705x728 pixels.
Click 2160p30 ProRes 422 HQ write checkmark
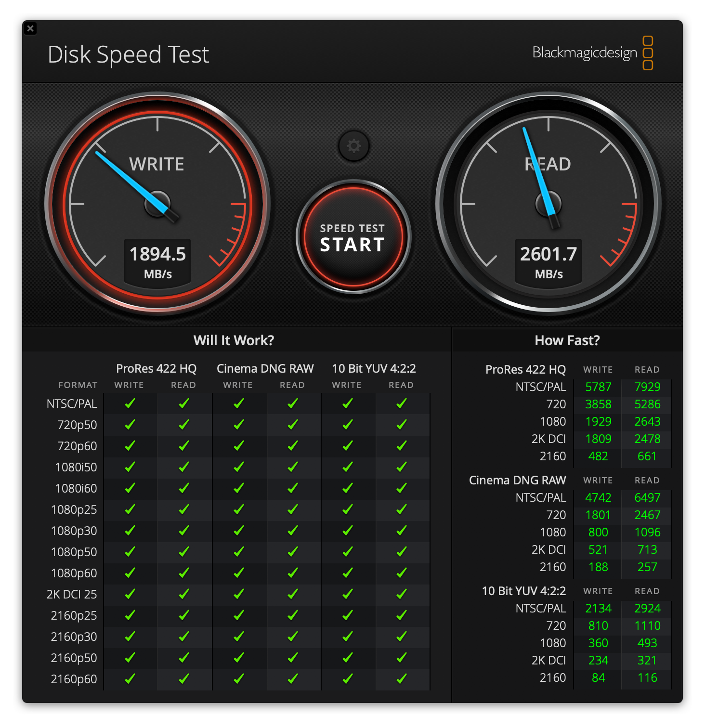pos(130,637)
